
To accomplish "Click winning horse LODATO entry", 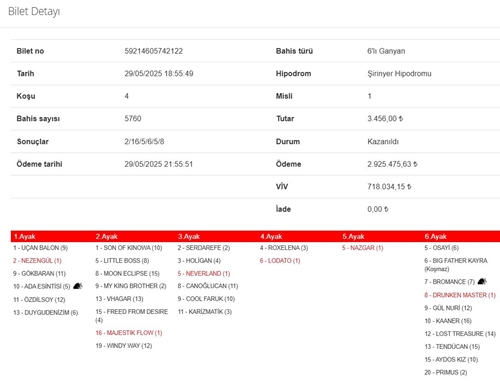I will [280, 261].
